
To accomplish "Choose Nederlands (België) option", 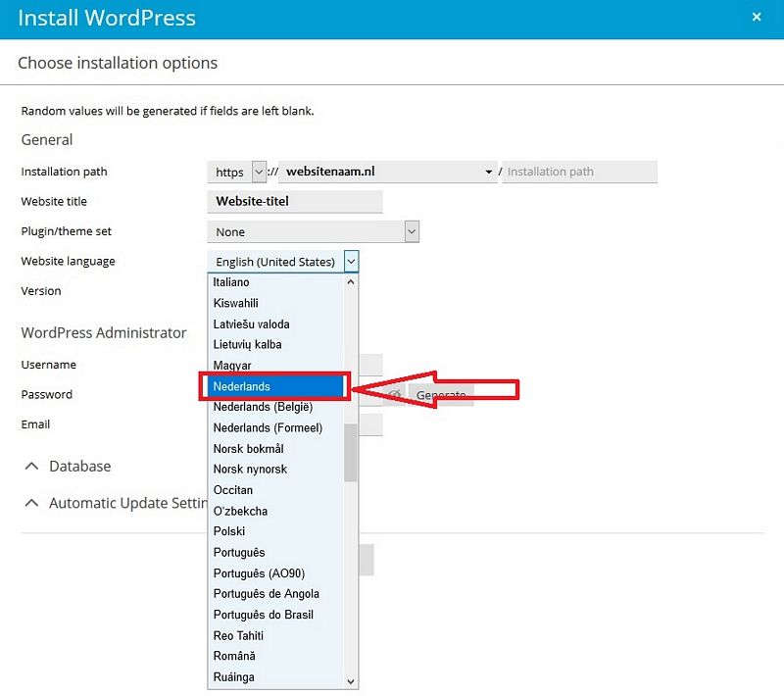I will [x=275, y=408].
